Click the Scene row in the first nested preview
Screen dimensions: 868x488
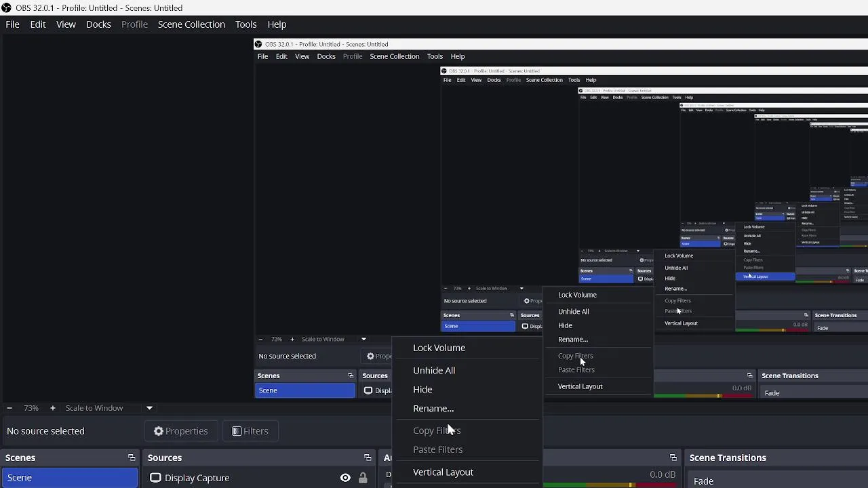[x=304, y=390]
